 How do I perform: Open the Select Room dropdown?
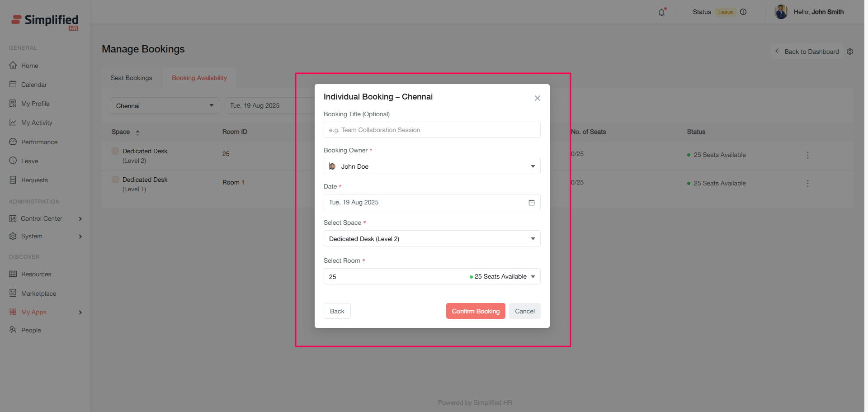pos(432,277)
